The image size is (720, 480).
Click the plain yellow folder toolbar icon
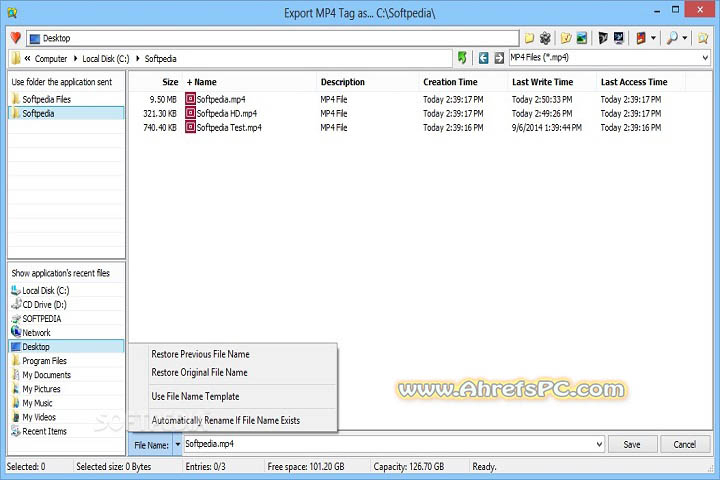point(529,38)
